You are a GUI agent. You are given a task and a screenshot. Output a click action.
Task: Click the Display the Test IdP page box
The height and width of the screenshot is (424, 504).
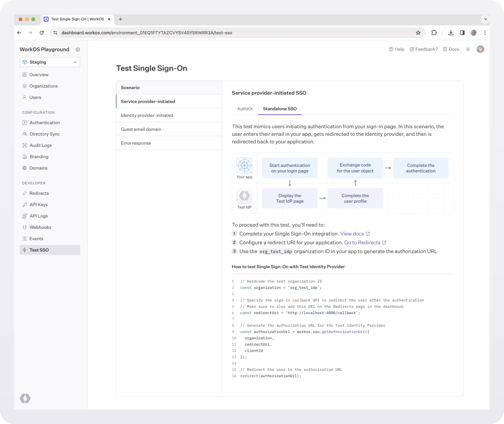point(290,198)
